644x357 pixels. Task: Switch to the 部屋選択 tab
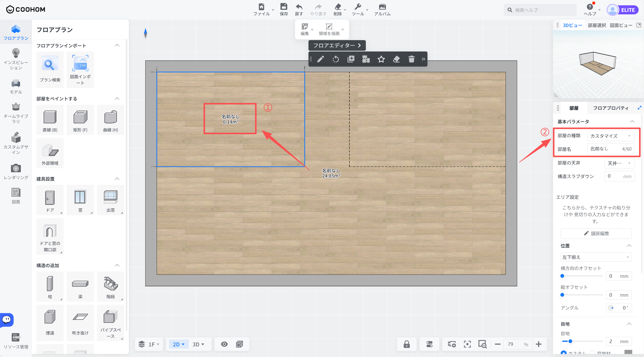[x=597, y=25]
